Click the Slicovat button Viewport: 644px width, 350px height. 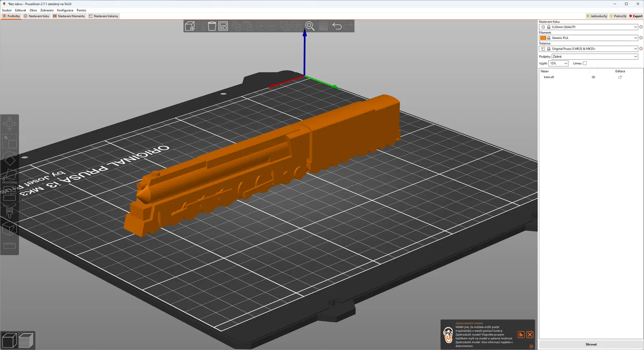click(x=591, y=344)
